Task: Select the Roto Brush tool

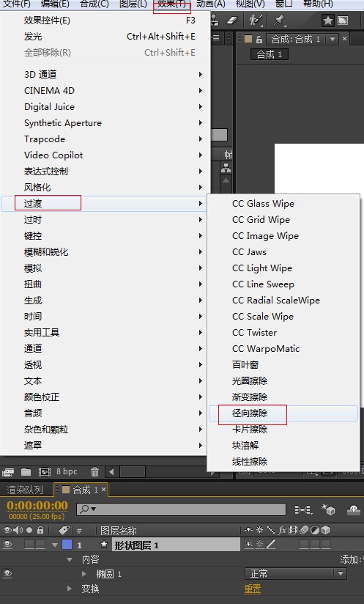Action: point(255,20)
